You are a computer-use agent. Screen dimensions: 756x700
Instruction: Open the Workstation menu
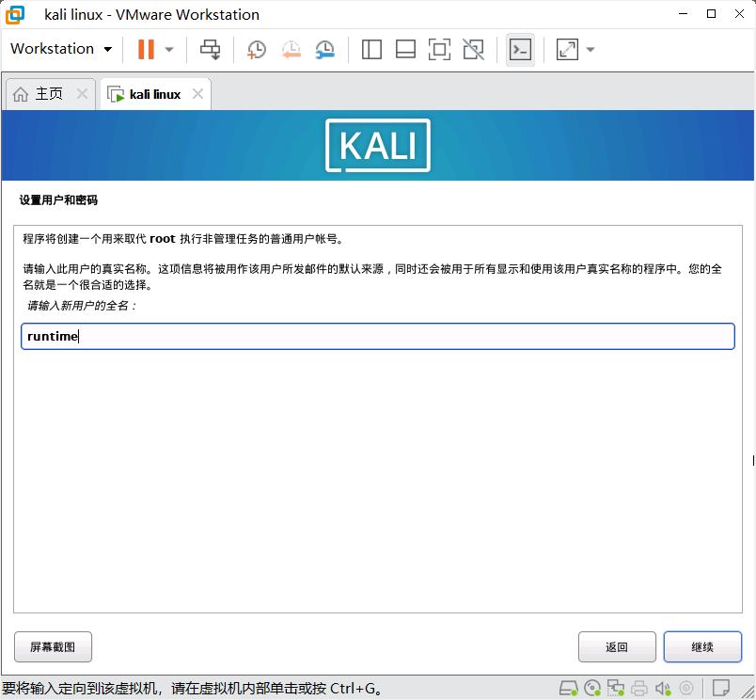[61, 49]
